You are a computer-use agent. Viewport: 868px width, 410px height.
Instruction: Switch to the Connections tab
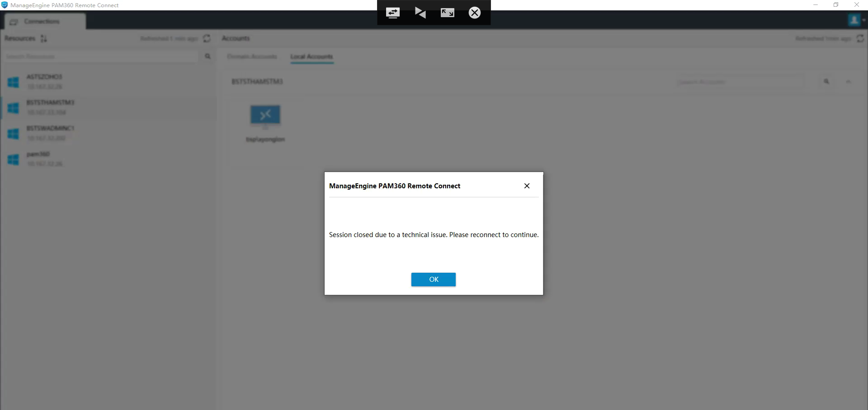42,22
